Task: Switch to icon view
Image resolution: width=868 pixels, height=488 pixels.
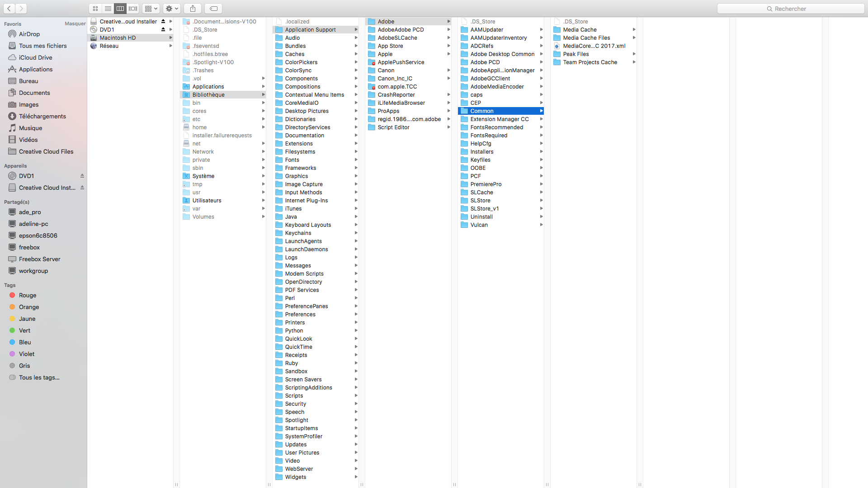Action: (95, 8)
